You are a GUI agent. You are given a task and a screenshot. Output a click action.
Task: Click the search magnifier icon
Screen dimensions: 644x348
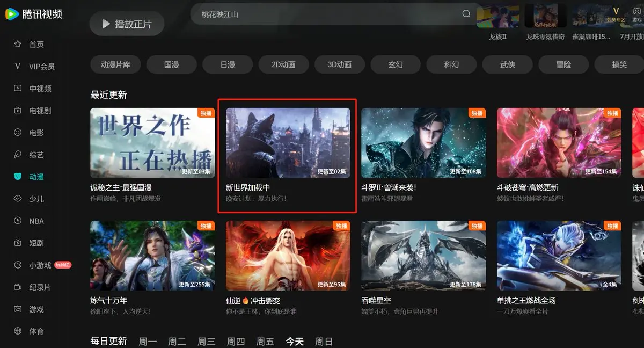pyautogui.click(x=466, y=14)
